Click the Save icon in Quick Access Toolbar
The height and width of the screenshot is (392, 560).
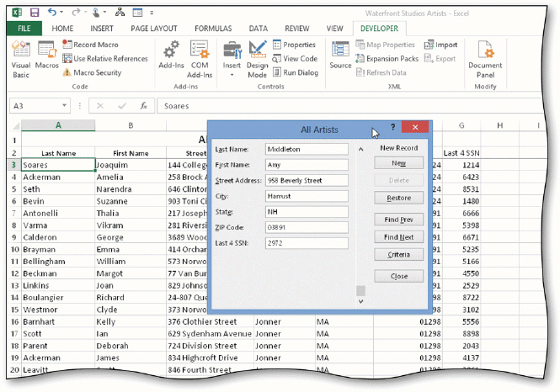point(35,13)
